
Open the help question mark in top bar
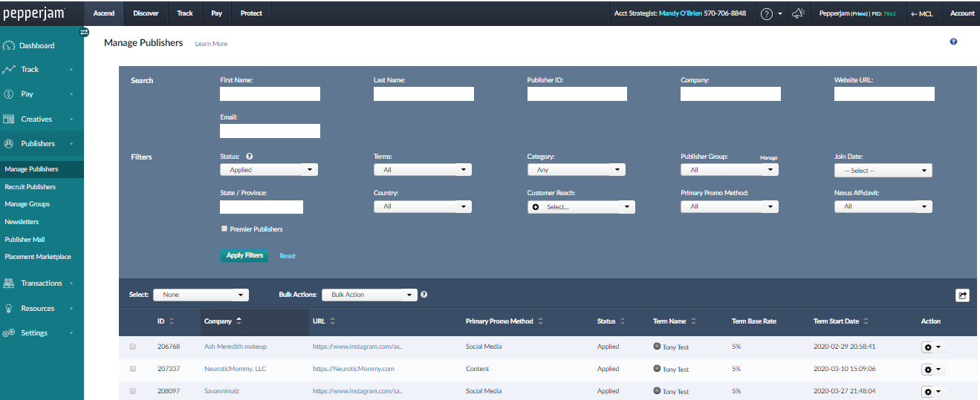coord(767,13)
